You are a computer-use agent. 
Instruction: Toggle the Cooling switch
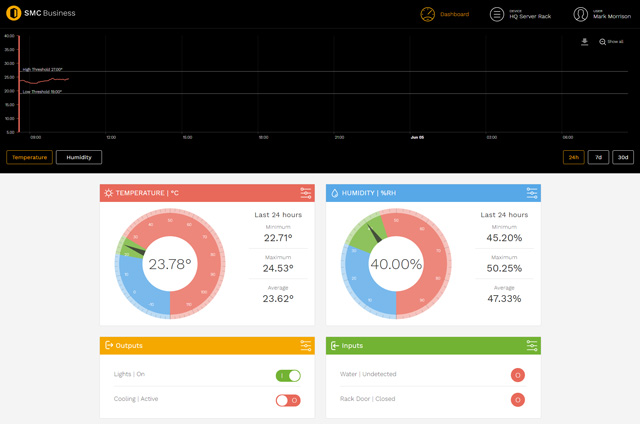288,400
